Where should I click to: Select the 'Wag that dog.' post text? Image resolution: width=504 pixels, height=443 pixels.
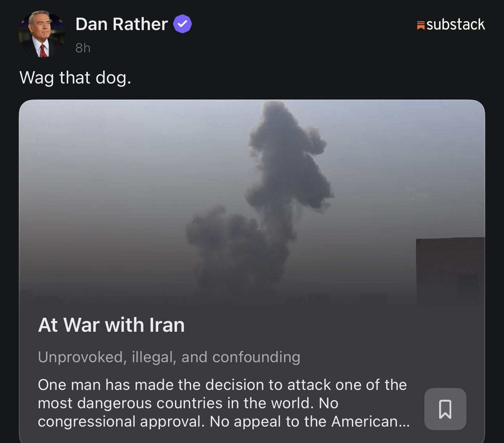pos(75,78)
